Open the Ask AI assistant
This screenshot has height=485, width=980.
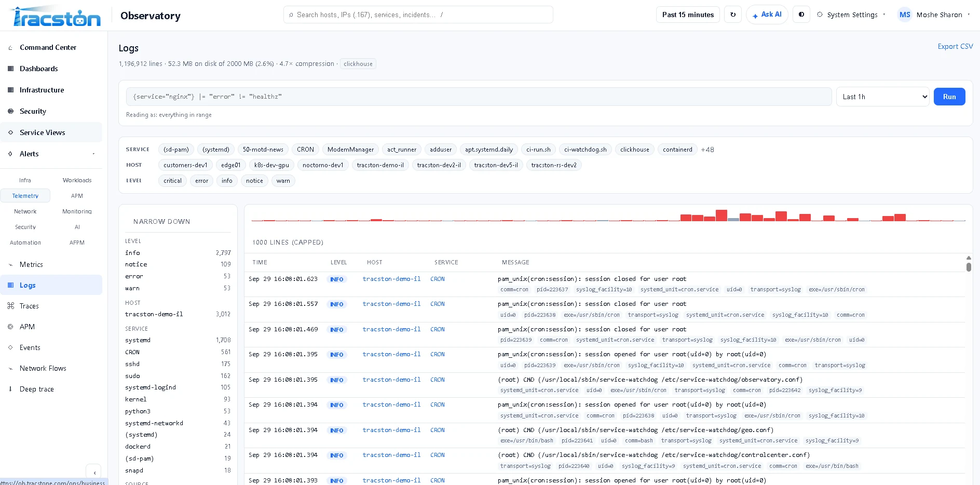coord(767,15)
